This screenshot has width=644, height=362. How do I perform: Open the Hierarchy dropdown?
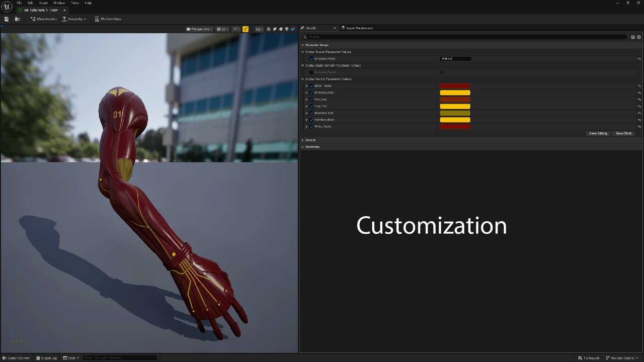point(74,19)
